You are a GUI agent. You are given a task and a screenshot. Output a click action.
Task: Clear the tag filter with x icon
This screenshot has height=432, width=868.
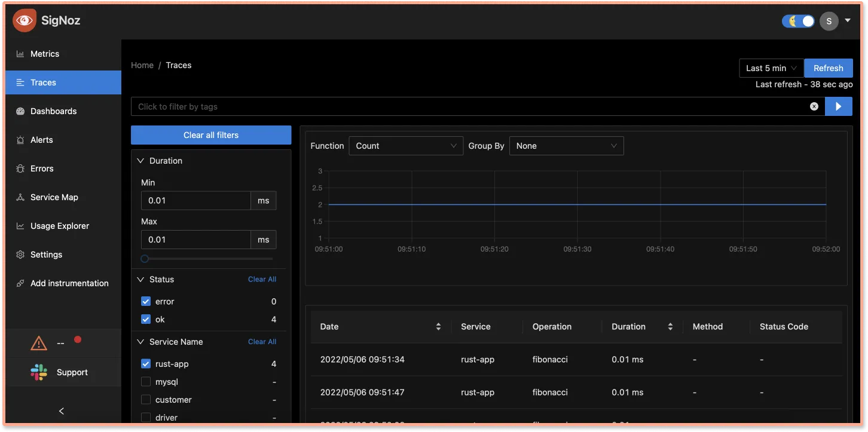[x=814, y=106]
